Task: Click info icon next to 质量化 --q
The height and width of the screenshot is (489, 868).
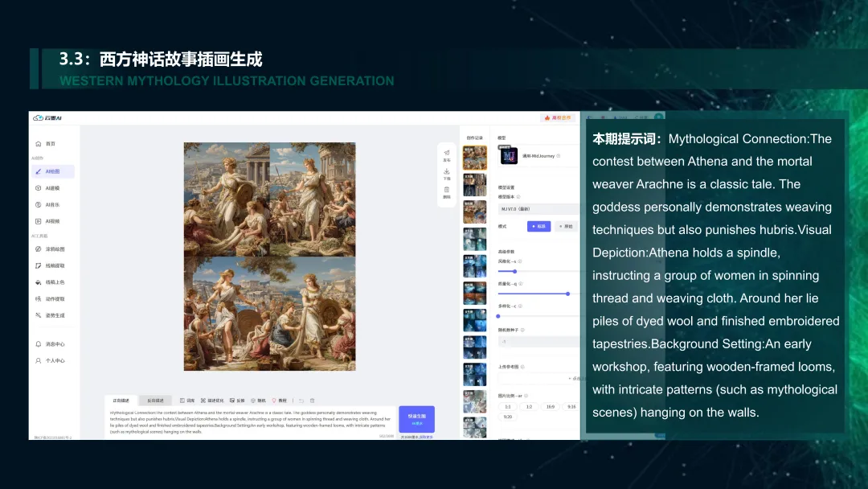Action: pyautogui.click(x=520, y=284)
